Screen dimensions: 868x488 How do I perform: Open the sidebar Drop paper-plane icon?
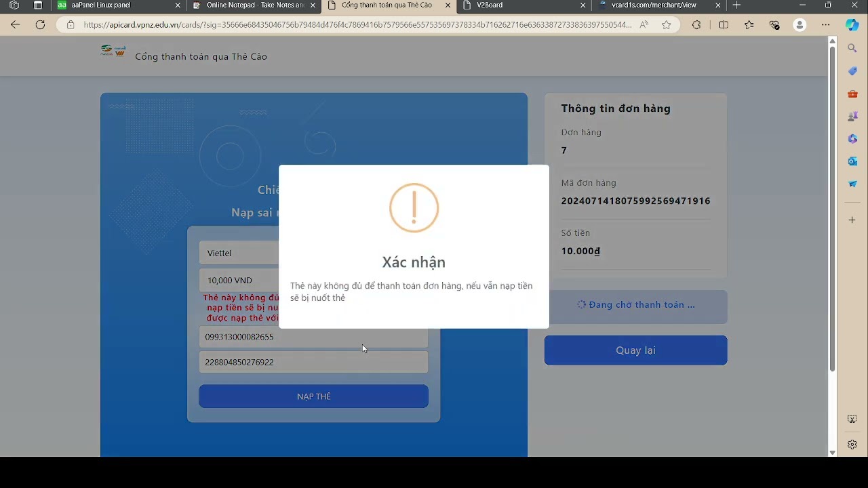(x=852, y=184)
